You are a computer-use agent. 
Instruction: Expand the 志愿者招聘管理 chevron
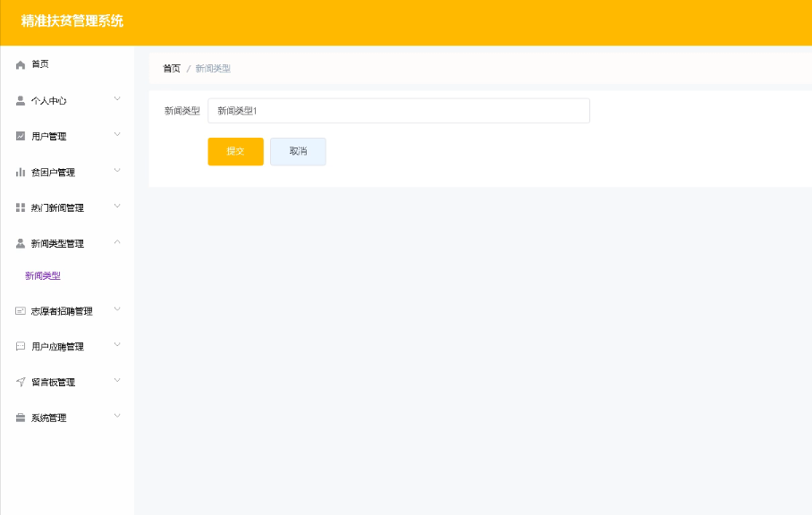[117, 309]
